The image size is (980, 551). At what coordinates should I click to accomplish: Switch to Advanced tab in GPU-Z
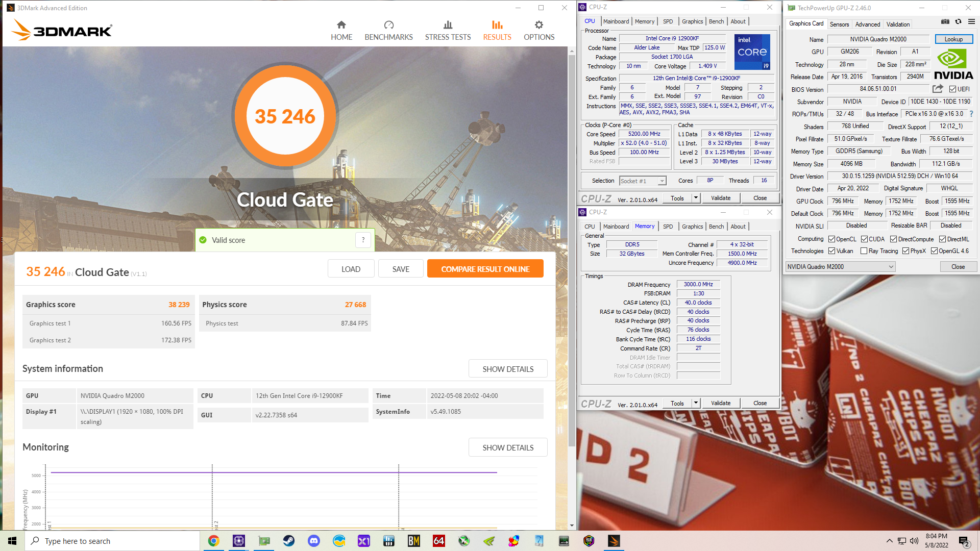click(868, 24)
